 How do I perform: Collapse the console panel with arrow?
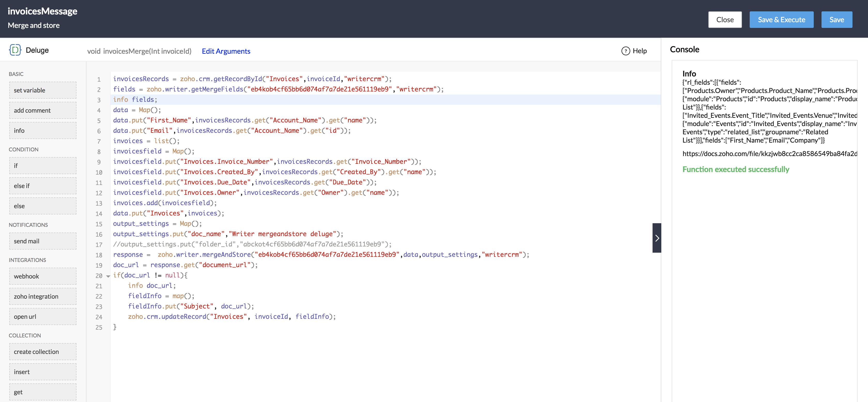[x=656, y=238]
